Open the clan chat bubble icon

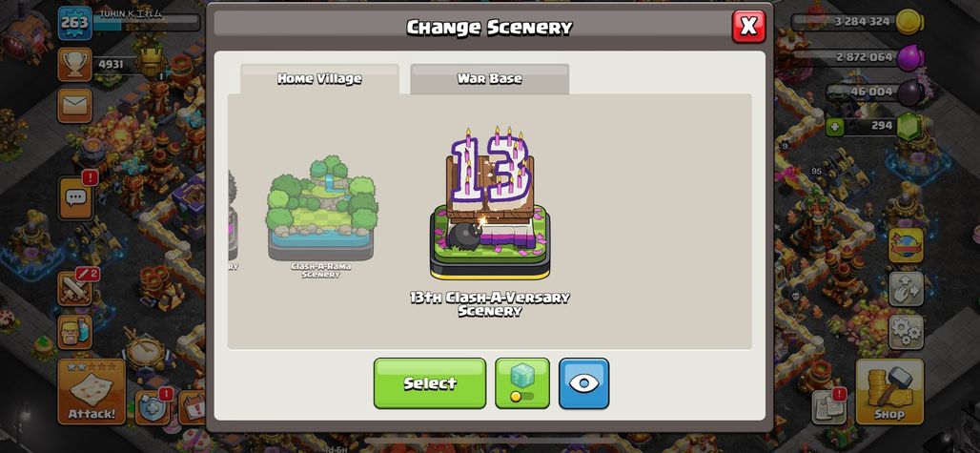(75, 198)
